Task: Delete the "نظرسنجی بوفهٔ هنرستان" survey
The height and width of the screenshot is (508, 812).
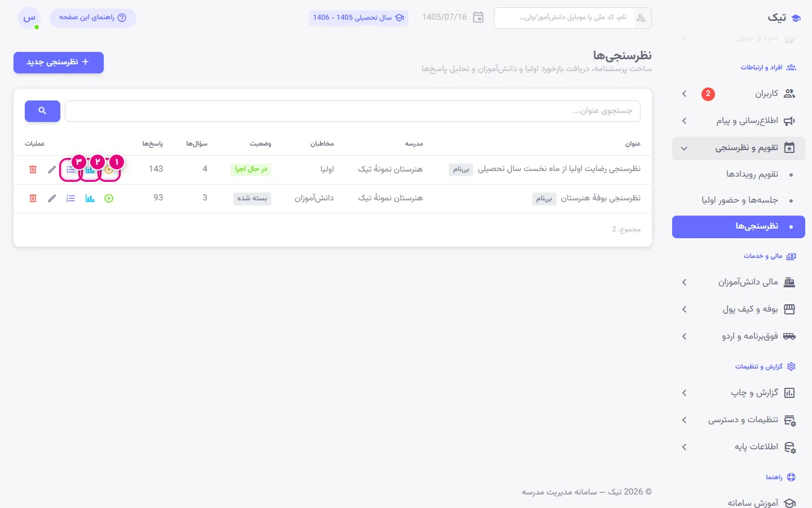Action: [33, 199]
